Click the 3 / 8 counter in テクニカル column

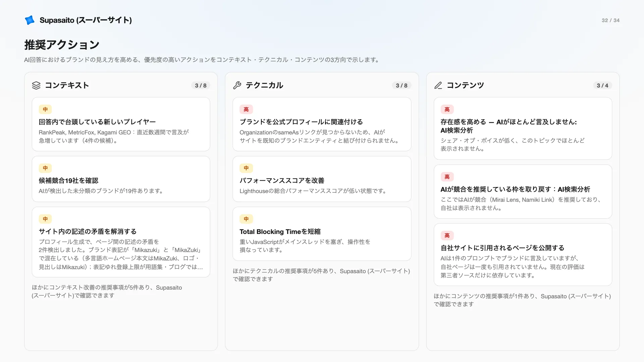coord(401,85)
